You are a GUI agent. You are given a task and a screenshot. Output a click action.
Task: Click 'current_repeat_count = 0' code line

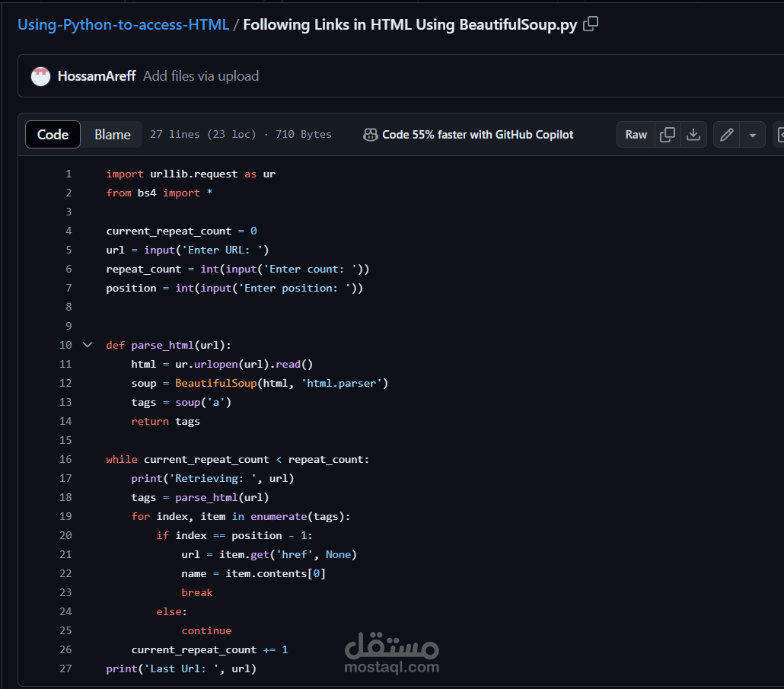point(181,231)
